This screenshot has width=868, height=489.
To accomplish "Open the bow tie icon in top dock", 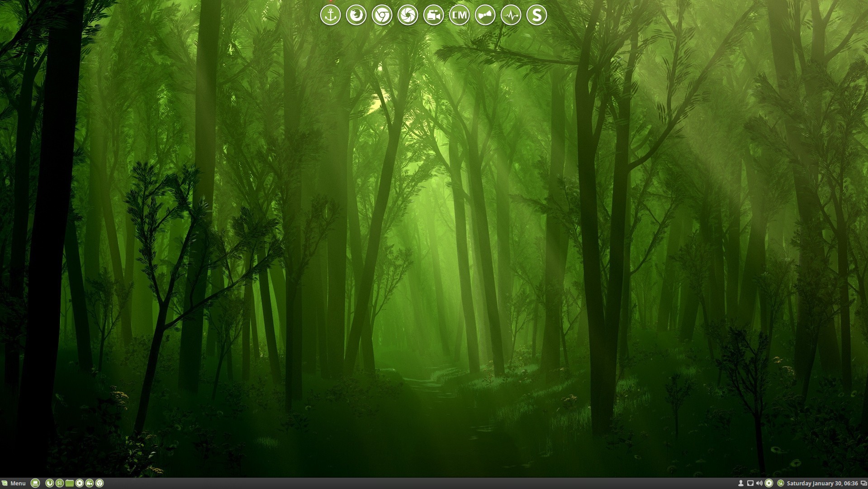I will click(x=485, y=15).
